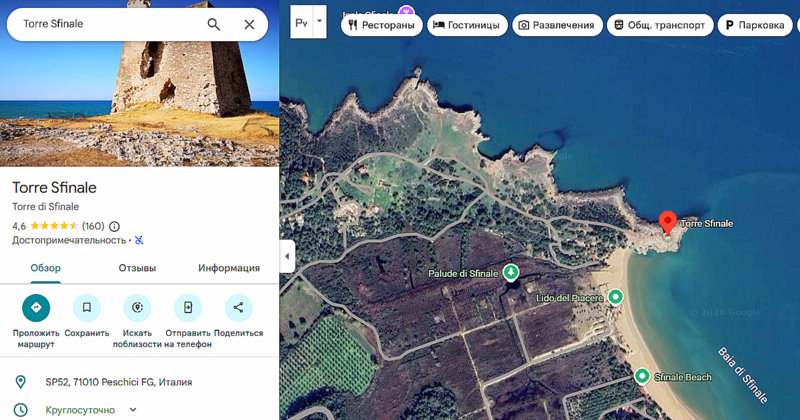Open rating info icon next to (160)
This screenshot has height=420, width=800.
point(114,226)
